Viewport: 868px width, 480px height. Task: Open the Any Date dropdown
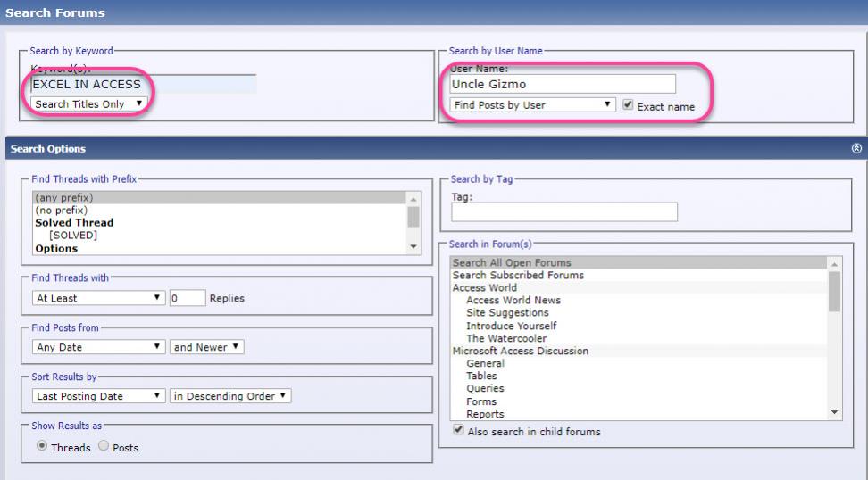click(x=98, y=347)
